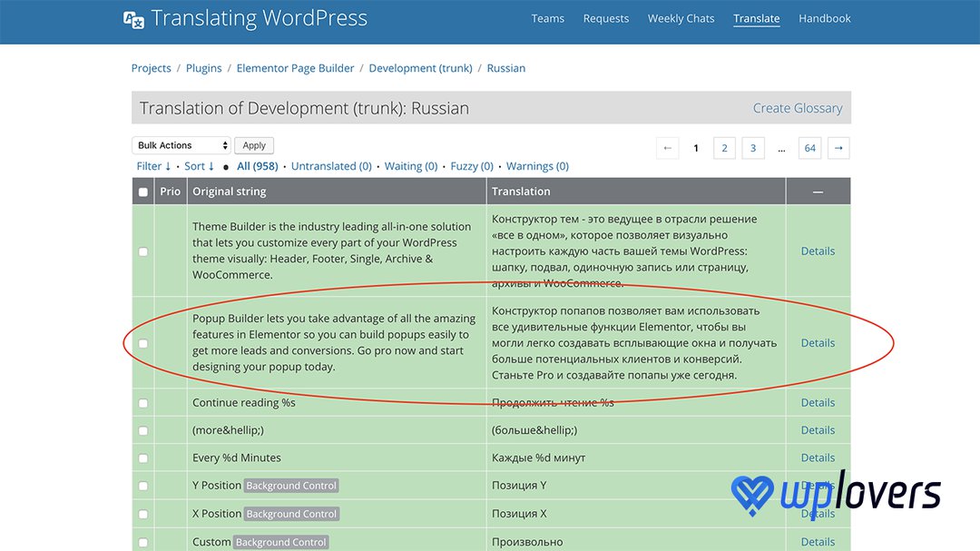Check the Y Position row checkbox
This screenshot has height=551, width=980.
click(x=143, y=486)
